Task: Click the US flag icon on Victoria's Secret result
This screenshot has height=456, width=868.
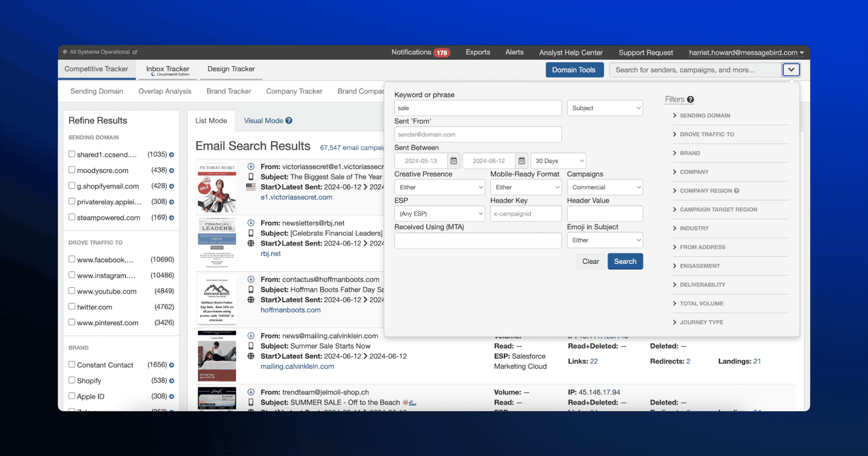Action: (x=251, y=187)
